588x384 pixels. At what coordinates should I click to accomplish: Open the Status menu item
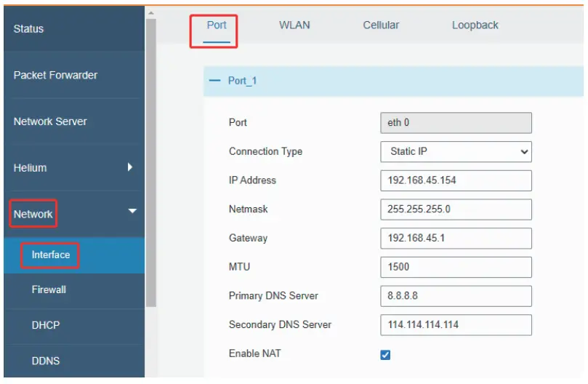(28, 29)
